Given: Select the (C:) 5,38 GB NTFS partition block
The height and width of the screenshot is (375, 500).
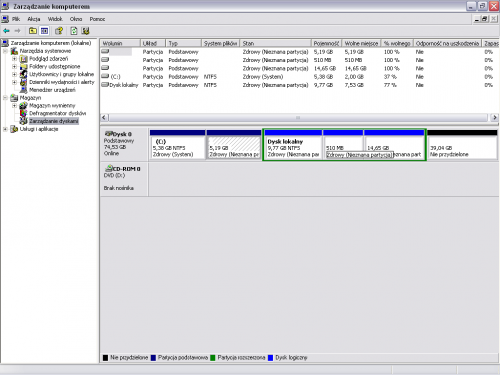Looking at the screenshot, I should click(x=177, y=145).
